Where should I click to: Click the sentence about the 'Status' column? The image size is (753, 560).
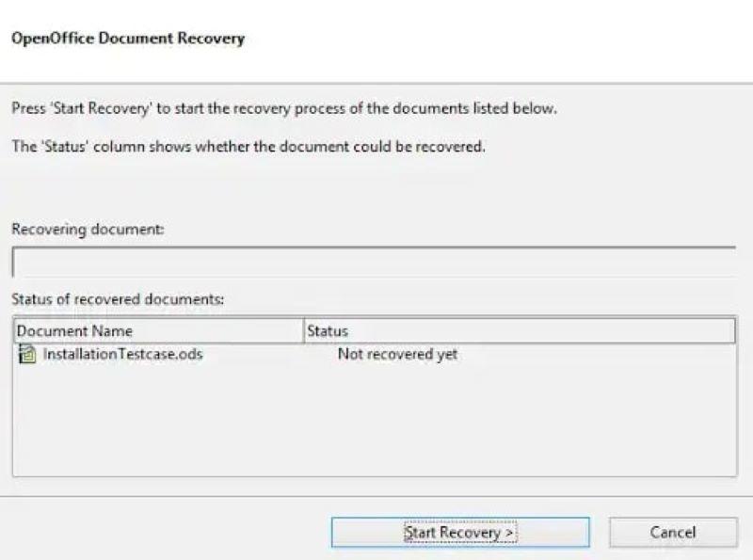[x=248, y=146]
